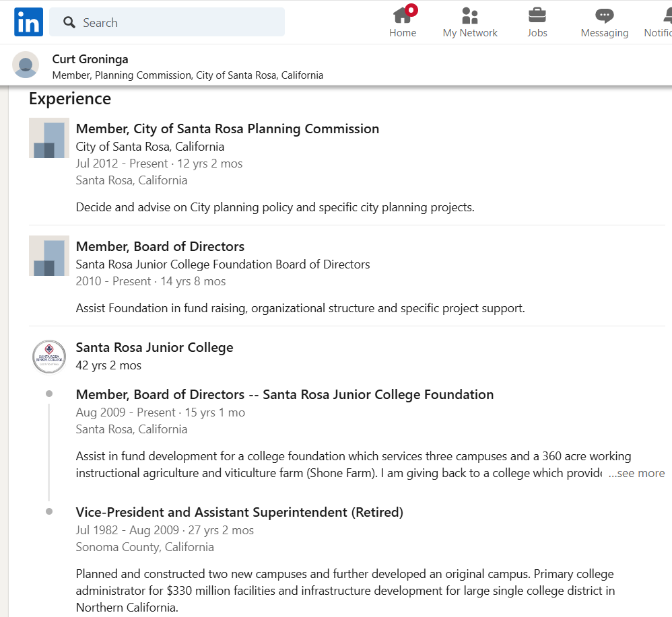Select 'Assist in fund development for a college foundation' description
Image resolution: width=672 pixels, height=617 pixels.
coord(354,464)
